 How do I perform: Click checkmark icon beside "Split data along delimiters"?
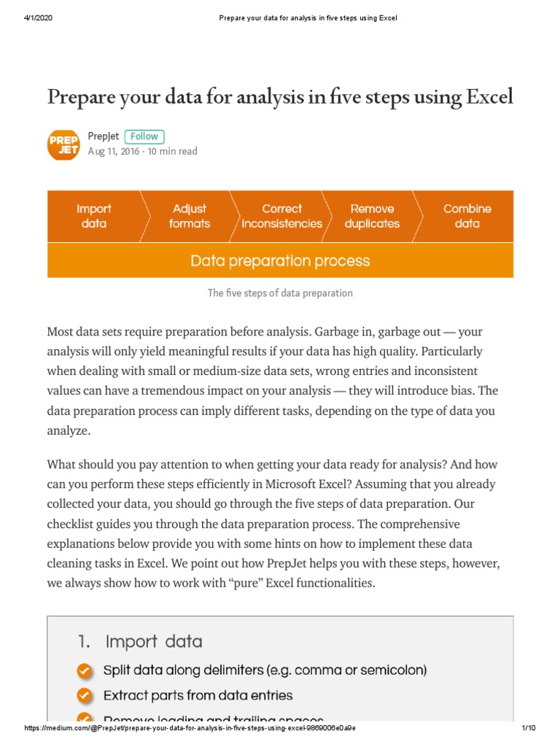pyautogui.click(x=85, y=670)
